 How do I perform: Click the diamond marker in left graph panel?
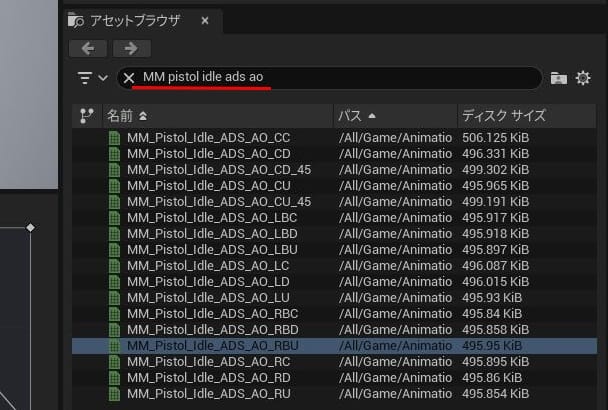tap(30, 228)
